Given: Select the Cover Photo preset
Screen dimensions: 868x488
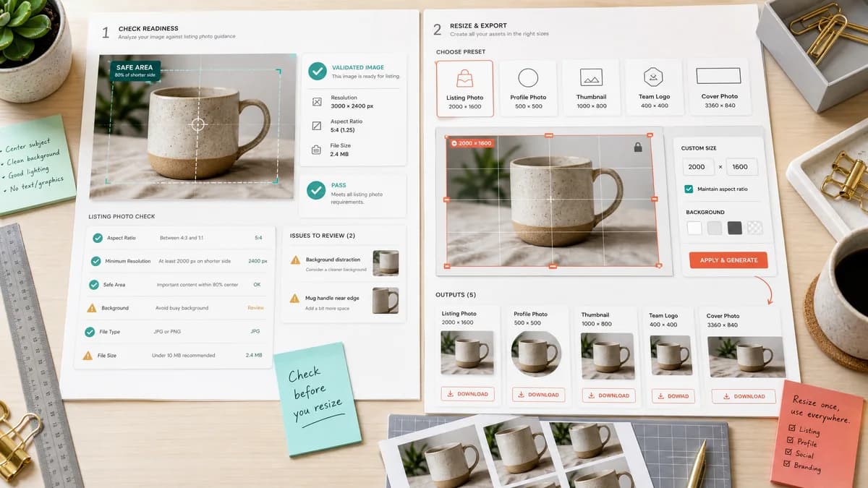Looking at the screenshot, I should click(x=719, y=87).
